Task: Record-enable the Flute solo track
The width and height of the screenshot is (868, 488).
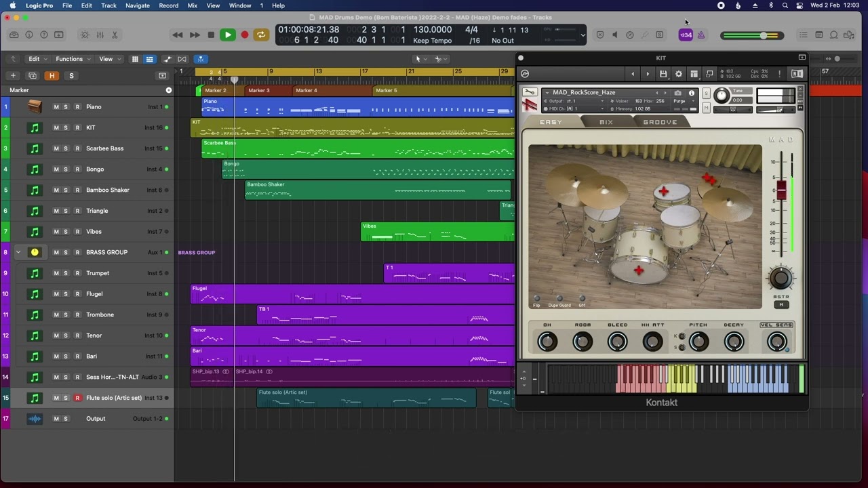Action: (x=77, y=398)
